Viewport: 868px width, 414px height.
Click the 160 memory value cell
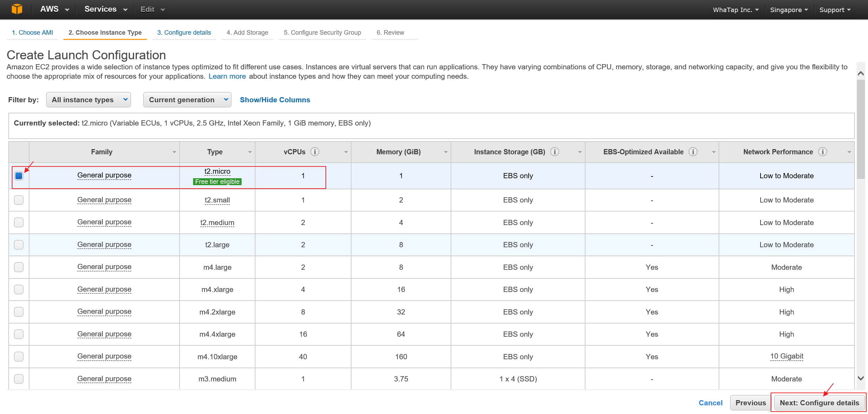coord(401,357)
